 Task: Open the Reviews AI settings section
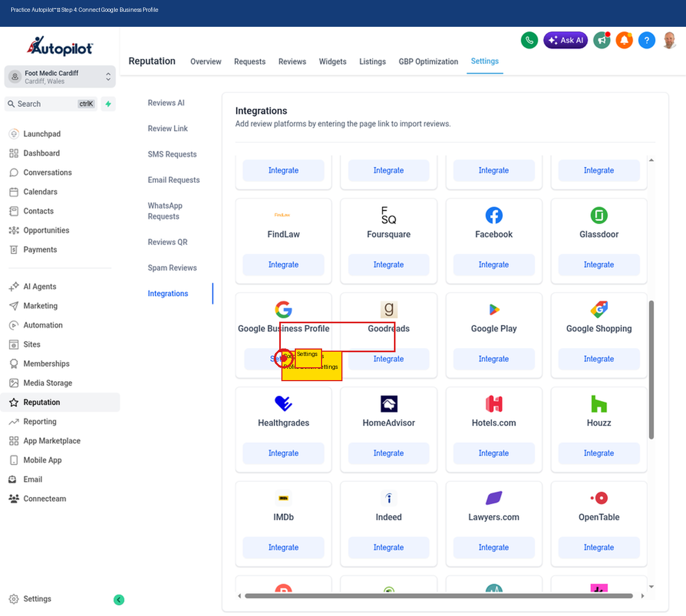point(166,103)
